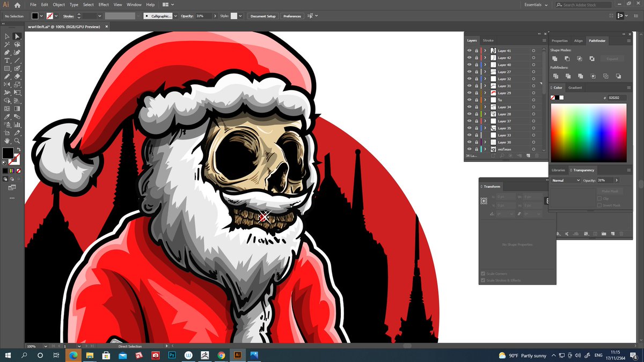The width and height of the screenshot is (644, 362).
Task: Select the Hand tool
Action: pyautogui.click(x=7, y=141)
